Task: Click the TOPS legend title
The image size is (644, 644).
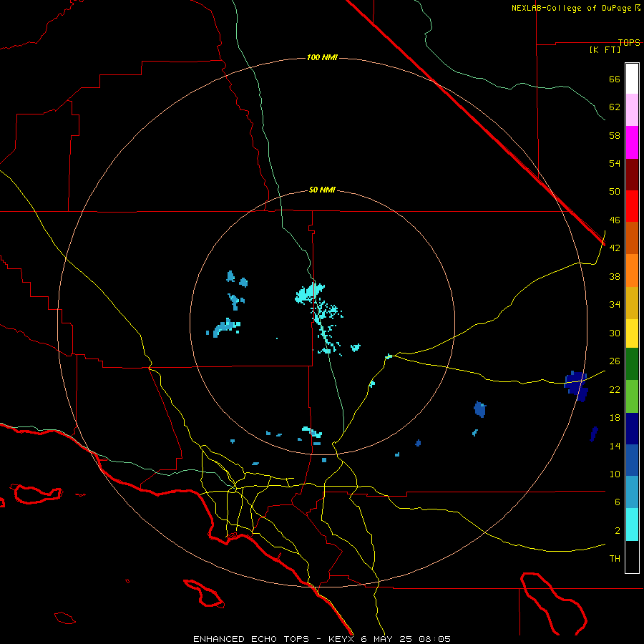Action: click(x=629, y=42)
